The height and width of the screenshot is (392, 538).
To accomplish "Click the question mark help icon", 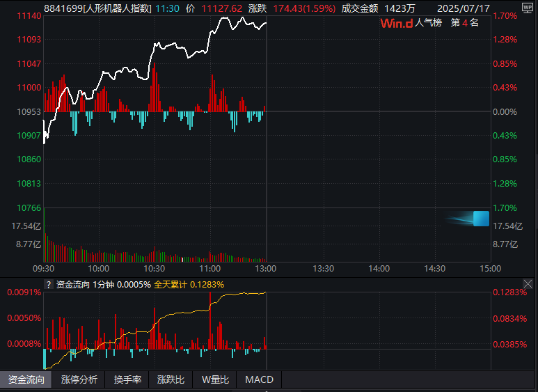I will pyautogui.click(x=48, y=284).
